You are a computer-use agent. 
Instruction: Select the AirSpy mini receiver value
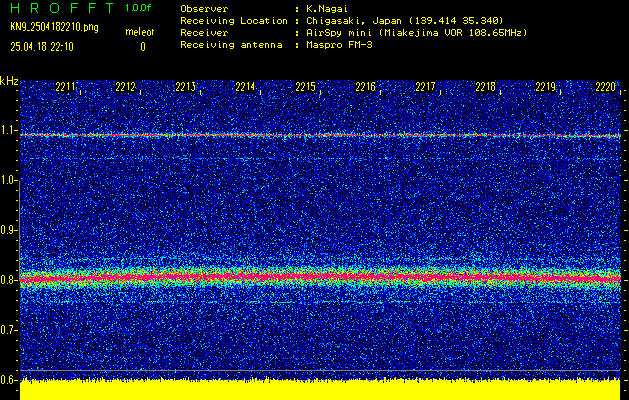click(416, 33)
